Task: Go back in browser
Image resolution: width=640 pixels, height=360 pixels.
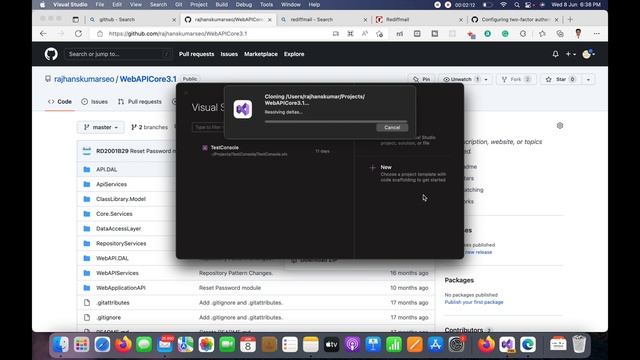Action: (x=43, y=33)
